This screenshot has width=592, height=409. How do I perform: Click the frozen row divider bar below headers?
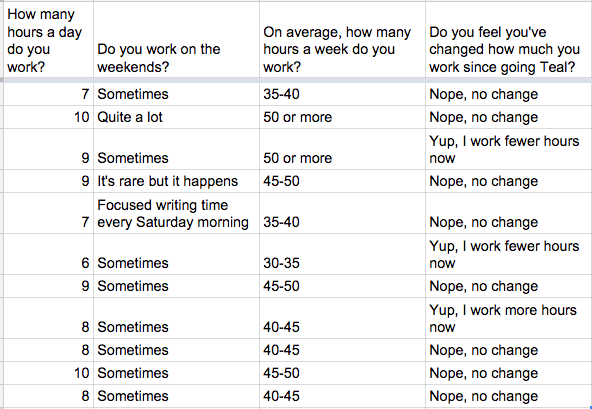296,80
